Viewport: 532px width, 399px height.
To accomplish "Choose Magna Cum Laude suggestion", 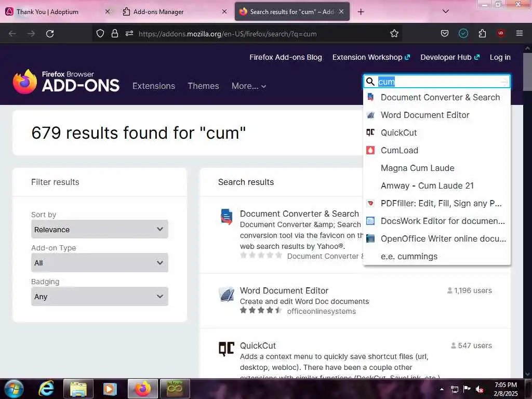I will coord(436,168).
